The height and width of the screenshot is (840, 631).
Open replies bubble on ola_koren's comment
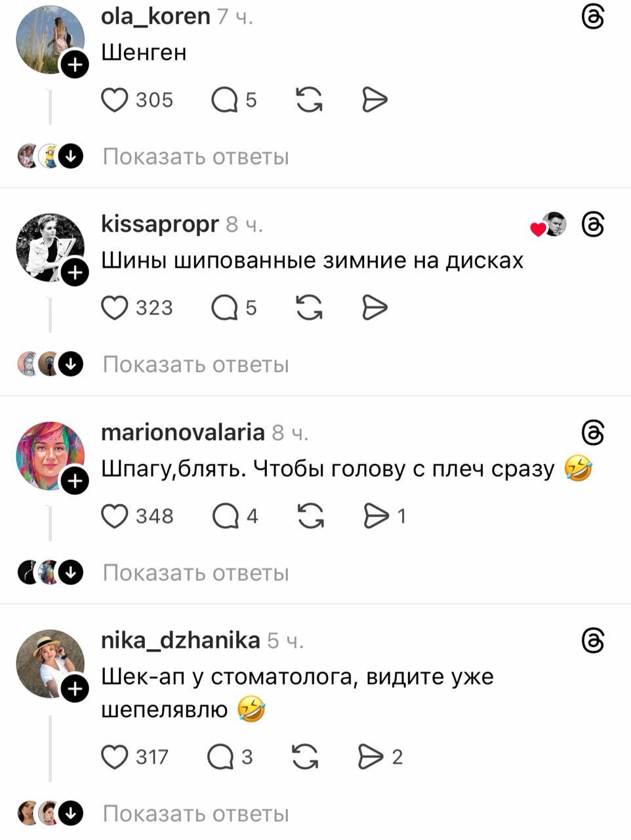click(225, 100)
